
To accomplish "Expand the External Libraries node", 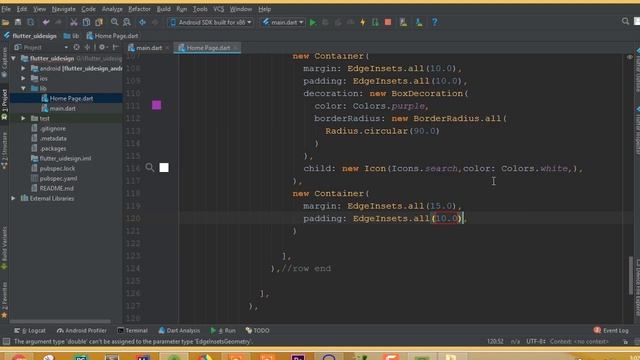I will point(13,198).
